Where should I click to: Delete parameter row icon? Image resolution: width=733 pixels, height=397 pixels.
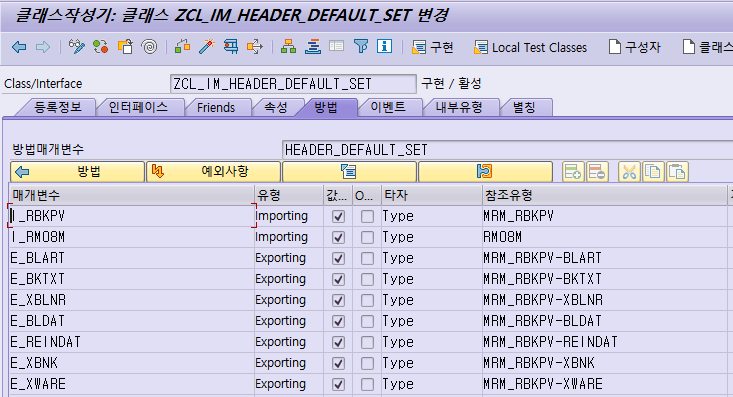tap(597, 172)
